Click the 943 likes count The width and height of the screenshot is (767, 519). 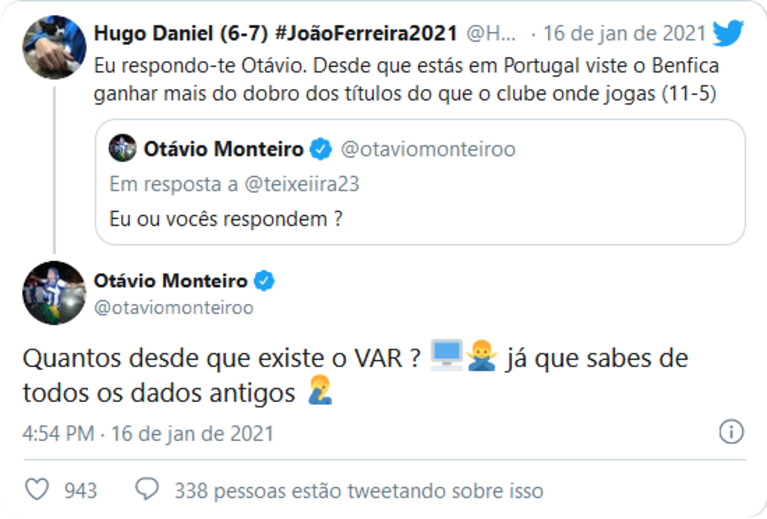tap(80, 490)
